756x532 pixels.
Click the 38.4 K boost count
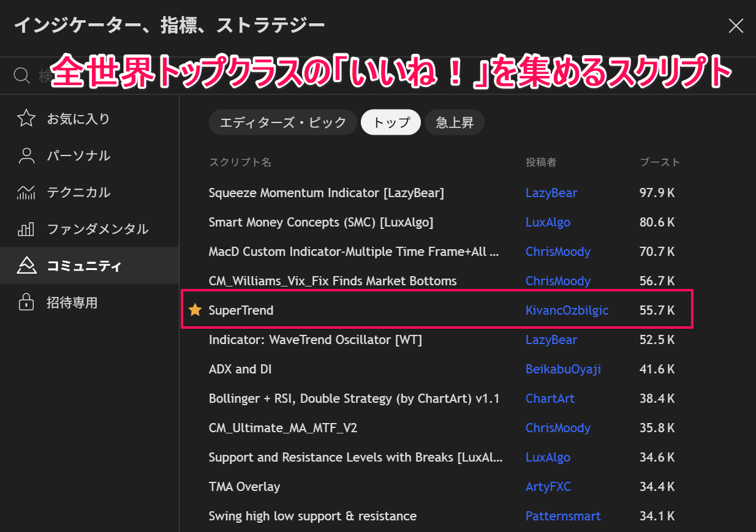coord(657,399)
